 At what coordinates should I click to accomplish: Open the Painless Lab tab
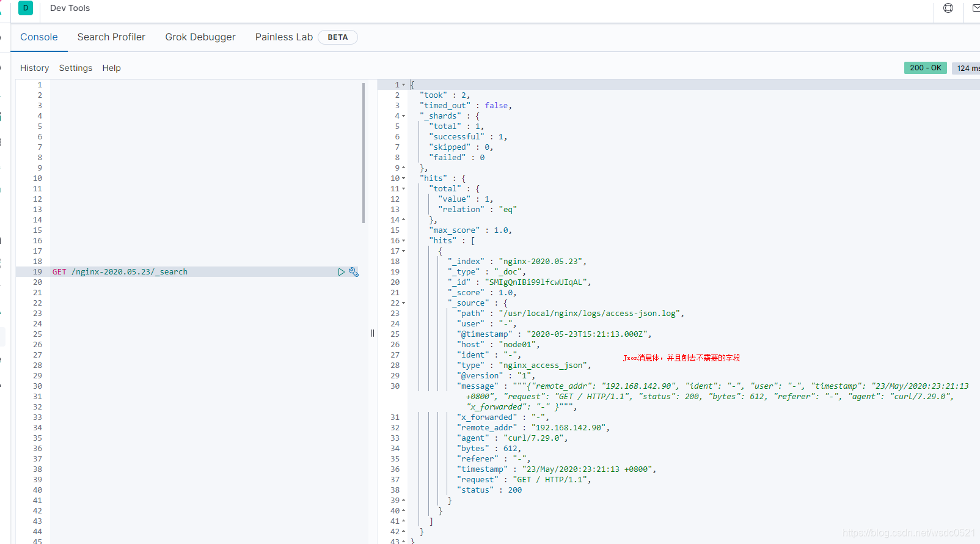(x=284, y=37)
